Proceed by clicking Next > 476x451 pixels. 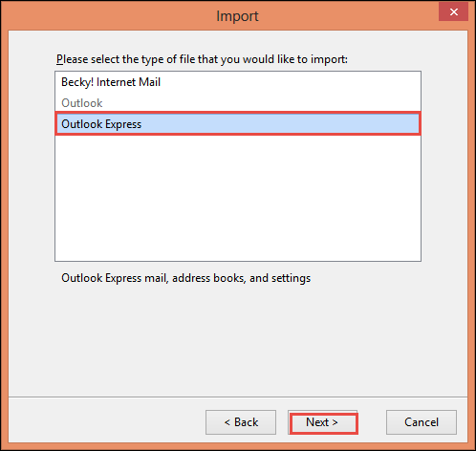323,422
